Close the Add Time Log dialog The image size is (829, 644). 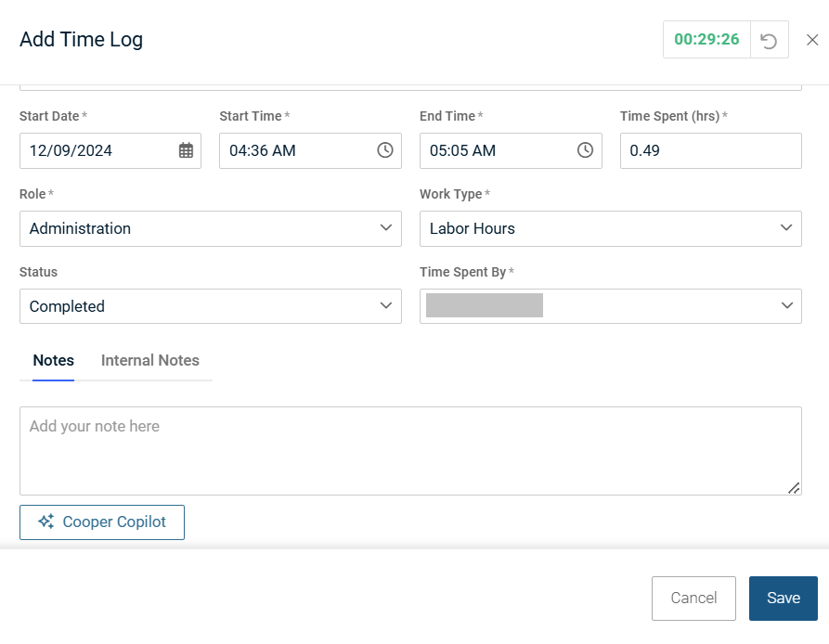pos(812,40)
